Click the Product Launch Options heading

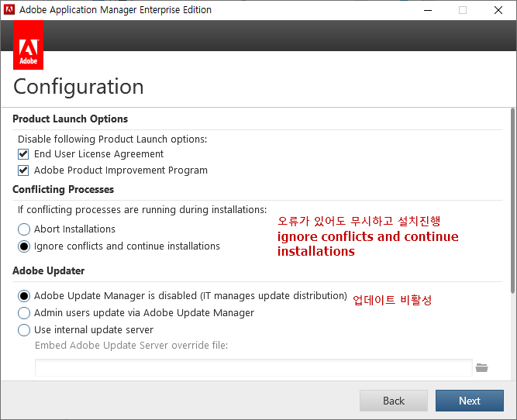tap(71, 119)
